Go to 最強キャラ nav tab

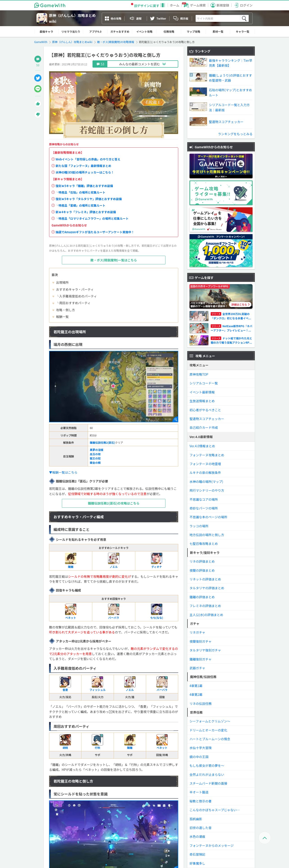pyautogui.click(x=46, y=32)
